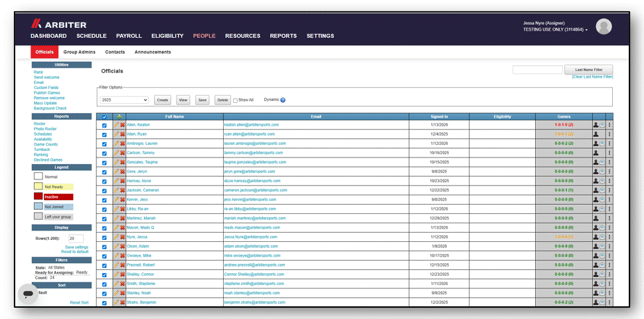Open the Dynamic filter help icon
644x319 pixels.
(x=283, y=100)
